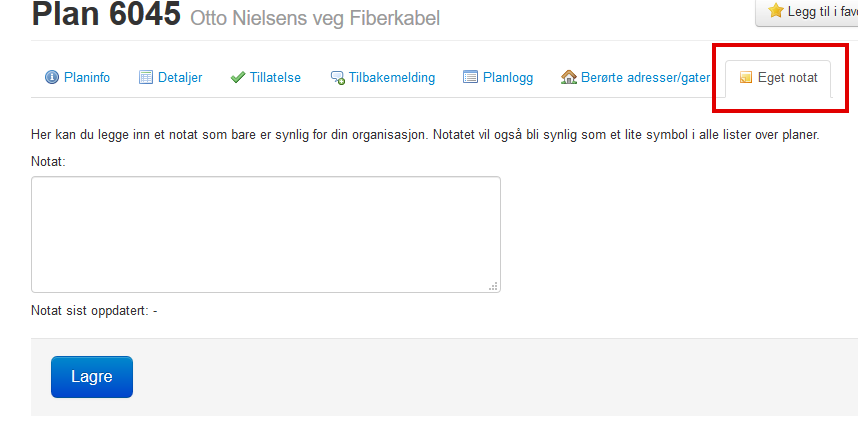The height and width of the screenshot is (442, 858).
Task: Click the table icon beside Detaljer
Action: coord(146,77)
